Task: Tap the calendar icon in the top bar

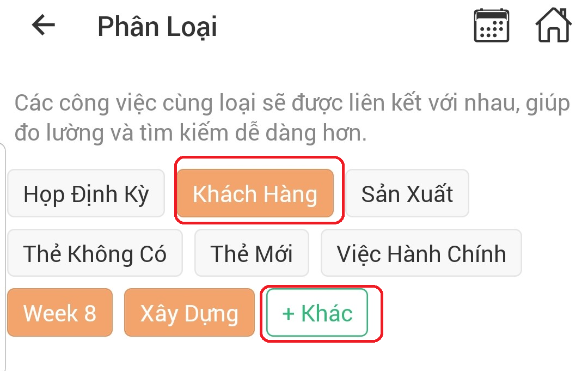Action: coord(491,25)
